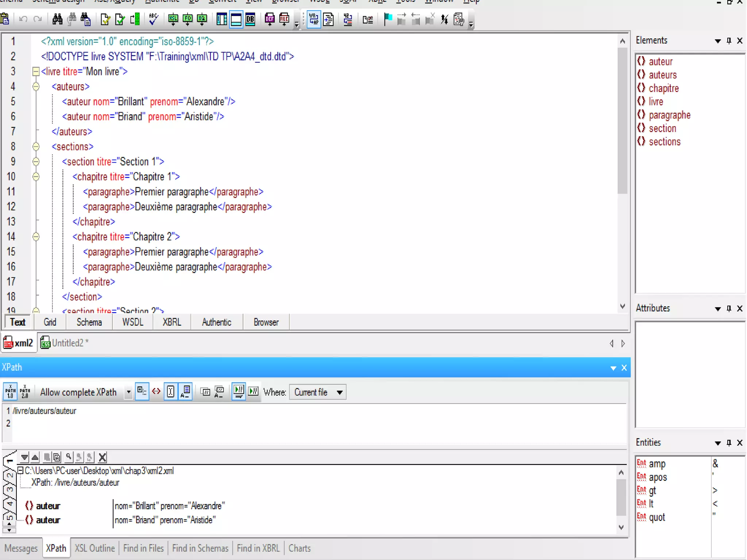
Task: Switch to the Grid view tab
Action: [50, 322]
